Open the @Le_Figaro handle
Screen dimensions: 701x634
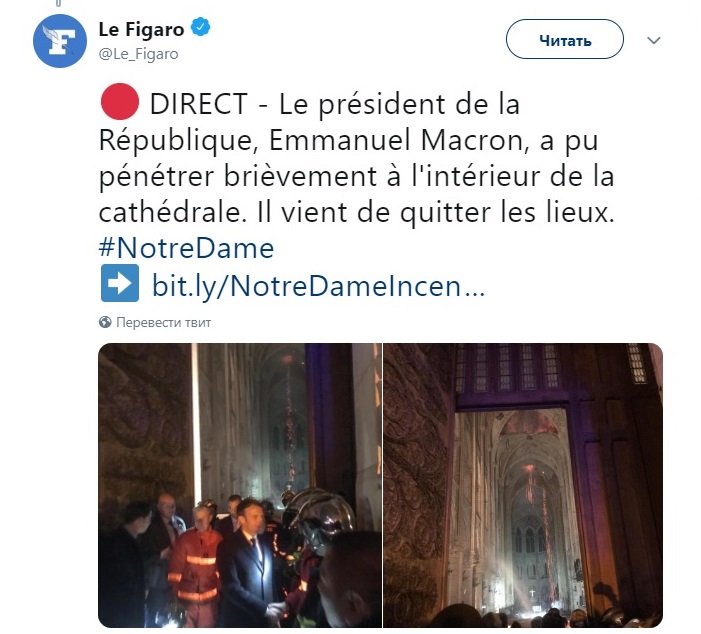tap(139, 54)
